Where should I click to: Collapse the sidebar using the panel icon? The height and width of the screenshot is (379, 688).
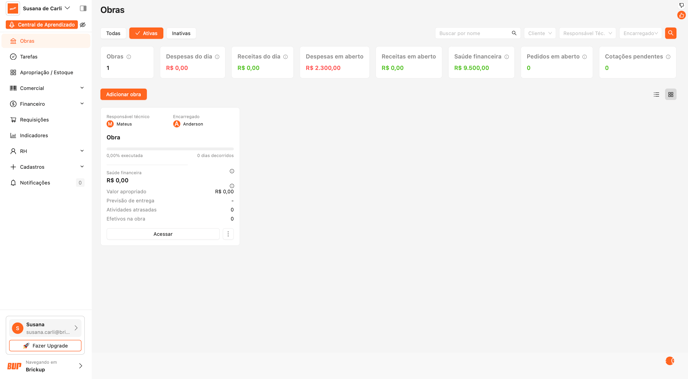(83, 8)
